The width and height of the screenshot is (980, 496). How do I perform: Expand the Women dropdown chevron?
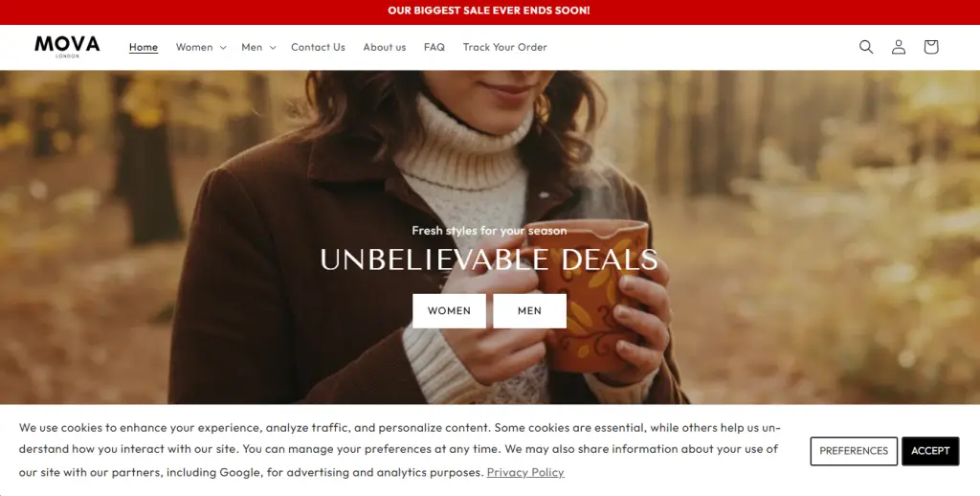click(x=223, y=48)
